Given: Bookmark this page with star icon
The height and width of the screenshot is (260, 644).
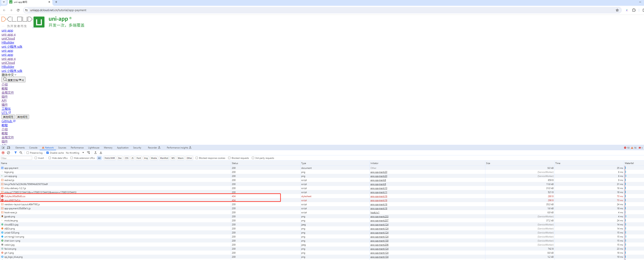Looking at the screenshot, I should [617, 10].
